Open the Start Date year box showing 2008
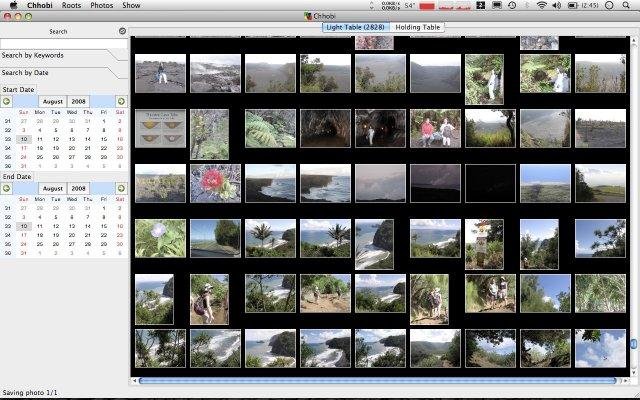Screen dimensions: 640x400 (x=78, y=101)
